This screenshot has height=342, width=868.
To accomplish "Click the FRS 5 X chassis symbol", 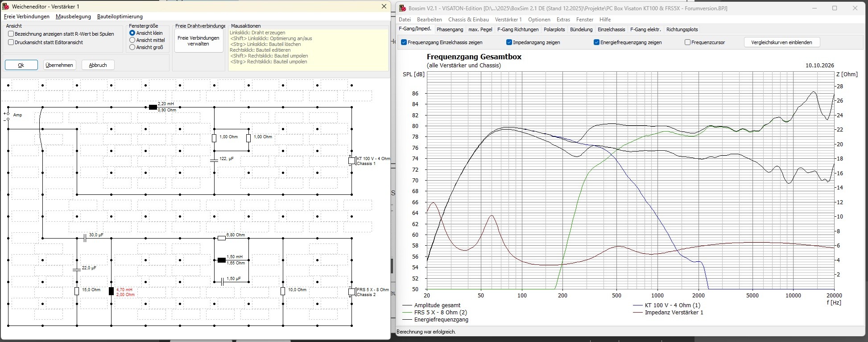I will pos(351,292).
